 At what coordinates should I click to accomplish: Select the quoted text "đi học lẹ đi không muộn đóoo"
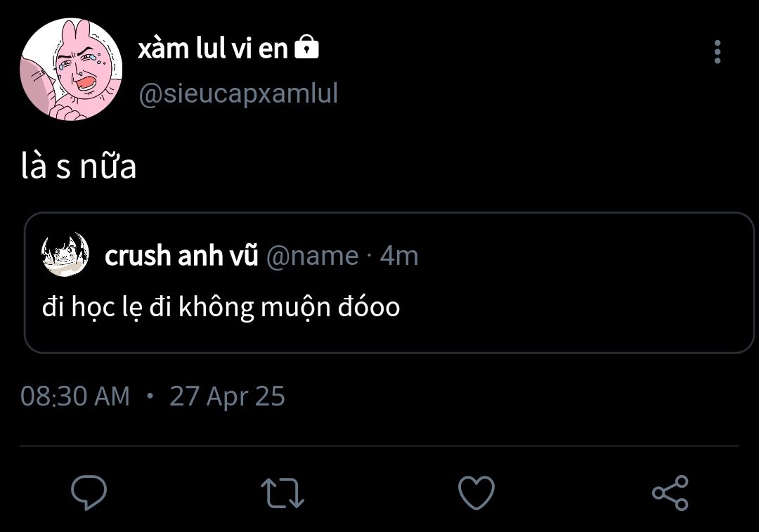click(221, 307)
